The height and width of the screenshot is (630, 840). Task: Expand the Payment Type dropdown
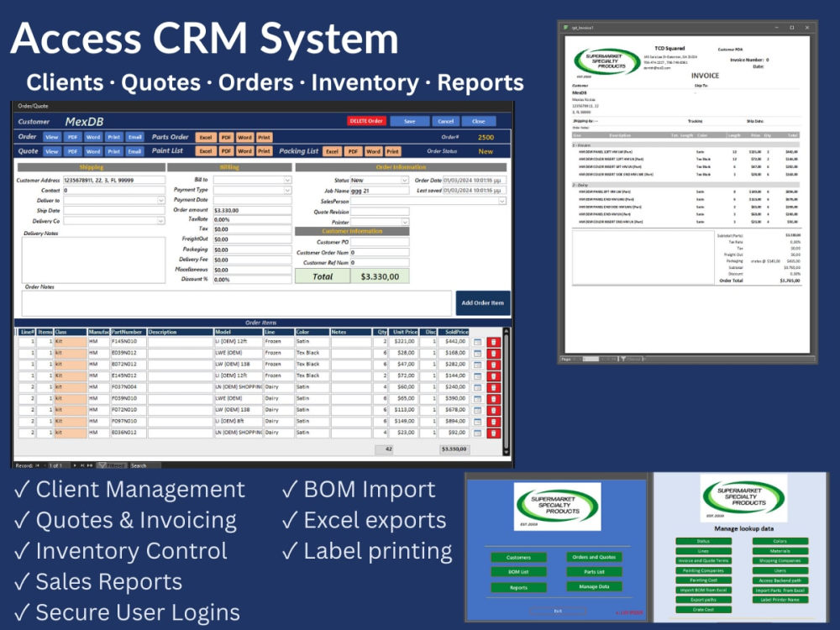click(x=287, y=190)
